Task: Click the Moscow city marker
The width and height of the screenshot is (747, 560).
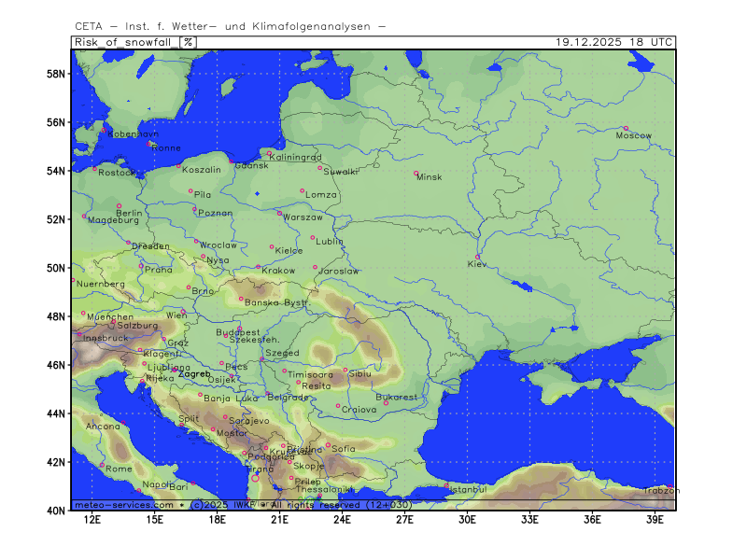Action: (x=626, y=128)
